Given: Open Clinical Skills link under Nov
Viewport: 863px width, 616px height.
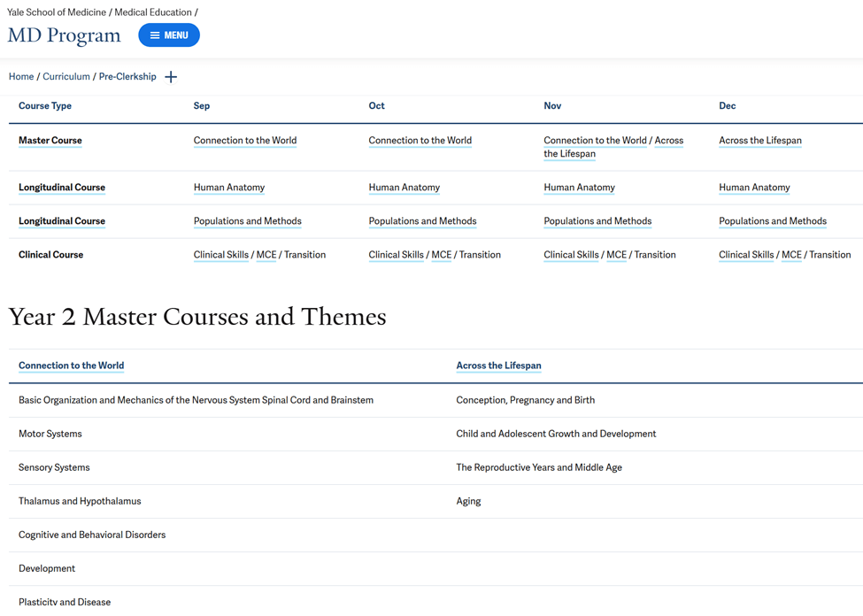Looking at the screenshot, I should [571, 254].
